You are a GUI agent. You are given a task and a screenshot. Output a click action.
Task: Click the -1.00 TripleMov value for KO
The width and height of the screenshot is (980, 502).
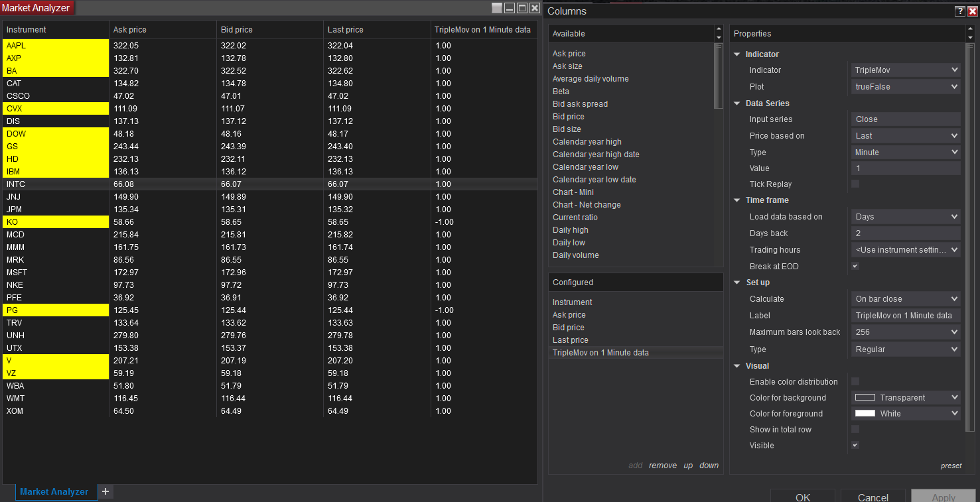click(x=445, y=222)
